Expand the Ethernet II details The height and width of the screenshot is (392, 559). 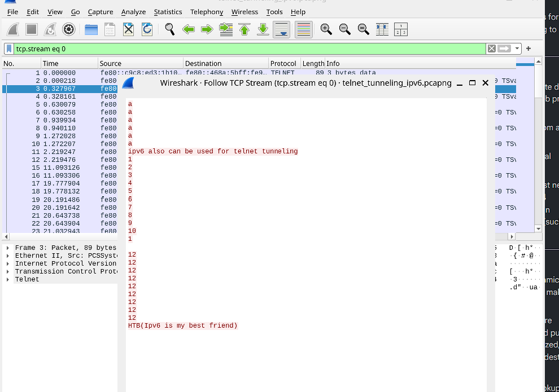[7, 256]
